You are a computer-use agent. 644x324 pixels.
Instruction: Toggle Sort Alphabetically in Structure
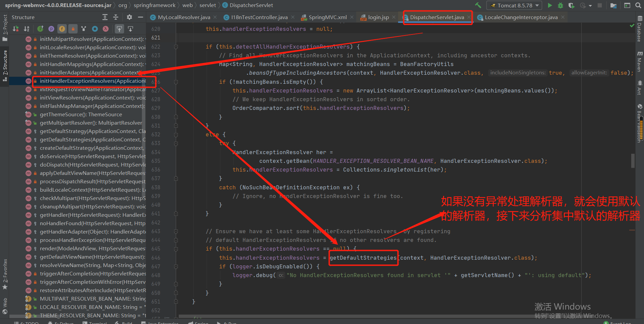click(x=26, y=29)
